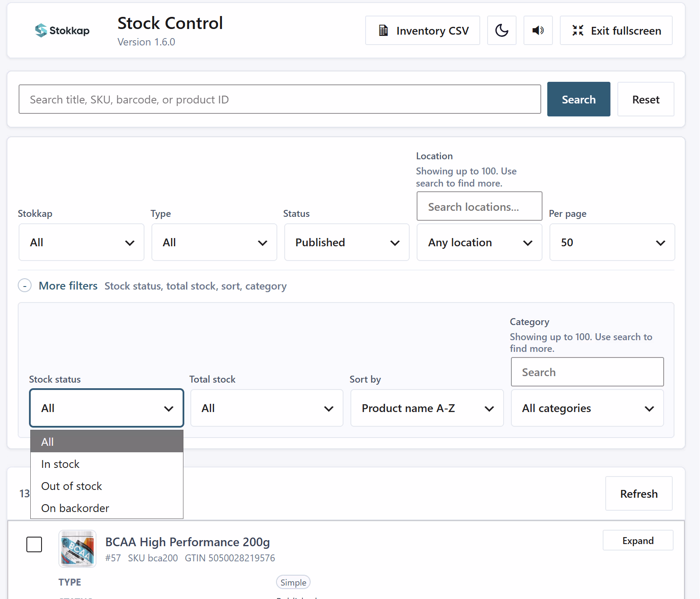Click the Simple type badge
This screenshot has width=700, height=599.
[x=293, y=583]
